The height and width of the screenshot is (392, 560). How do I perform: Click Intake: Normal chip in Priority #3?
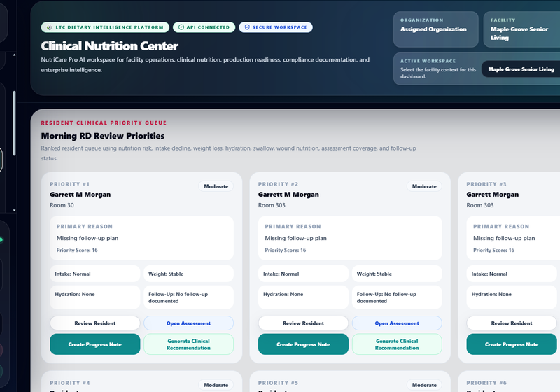[512, 274]
